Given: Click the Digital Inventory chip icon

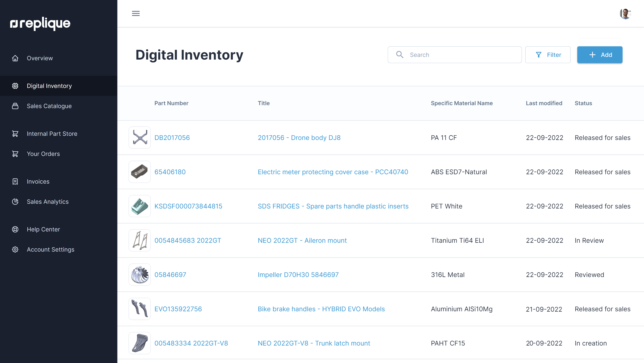Looking at the screenshot, I should [x=15, y=86].
